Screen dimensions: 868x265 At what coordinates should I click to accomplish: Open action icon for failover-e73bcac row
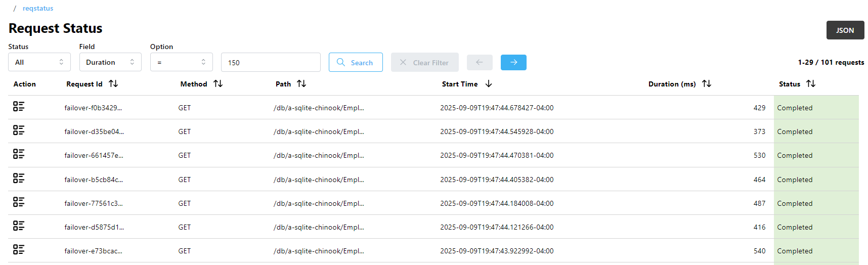pos(19,250)
